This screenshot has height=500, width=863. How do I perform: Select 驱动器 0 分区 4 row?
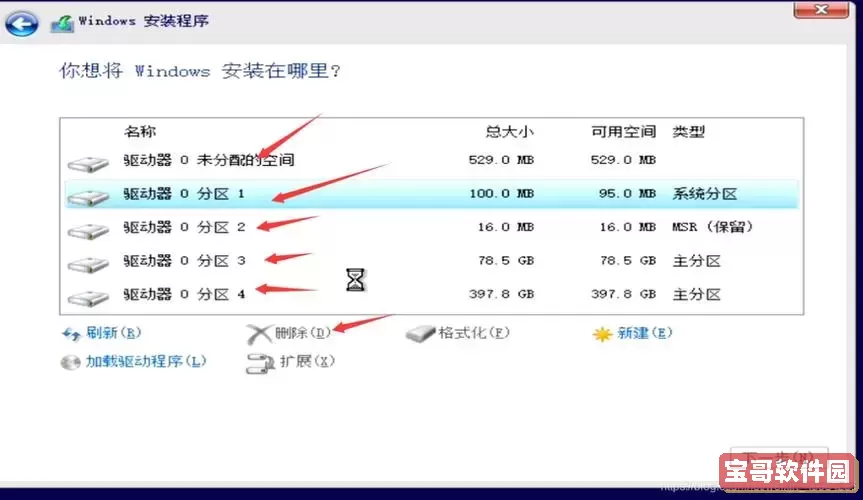point(432,295)
